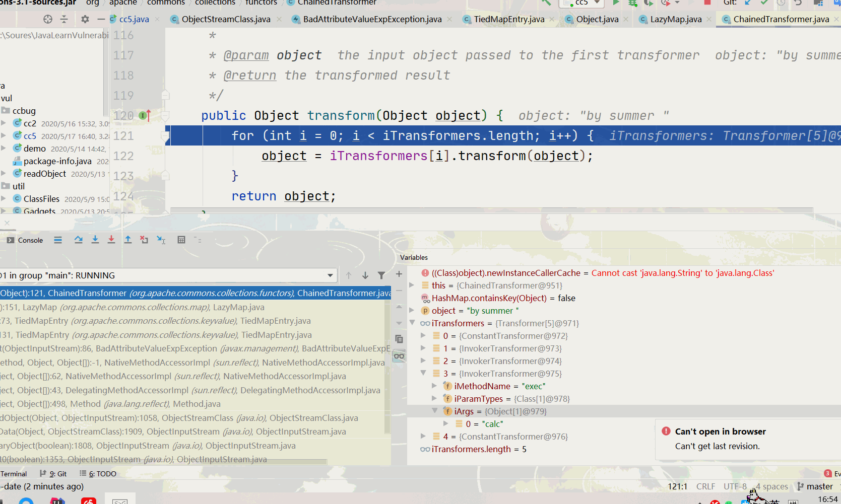
Task: Click the Step Into debug icon
Action: [95, 240]
